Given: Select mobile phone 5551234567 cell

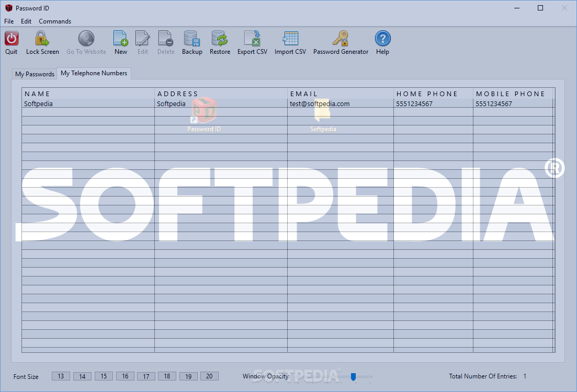Looking at the screenshot, I should tap(513, 103).
